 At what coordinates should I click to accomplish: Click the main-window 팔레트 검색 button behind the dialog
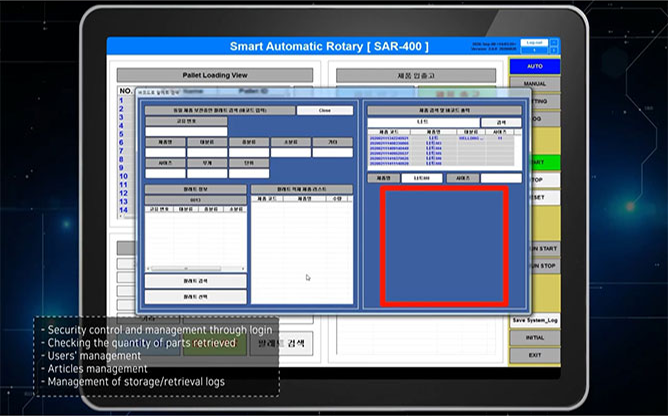[x=282, y=343]
